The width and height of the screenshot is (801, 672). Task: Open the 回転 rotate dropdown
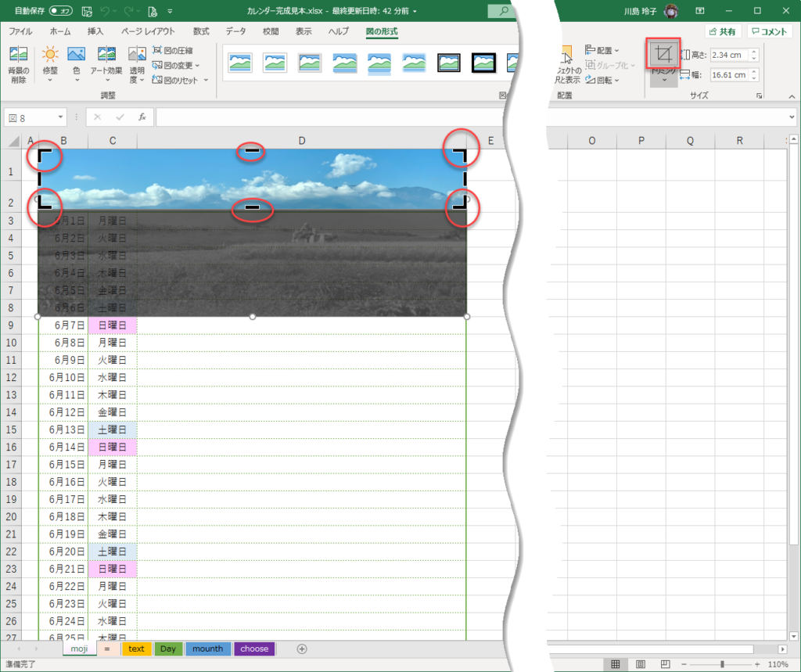602,81
